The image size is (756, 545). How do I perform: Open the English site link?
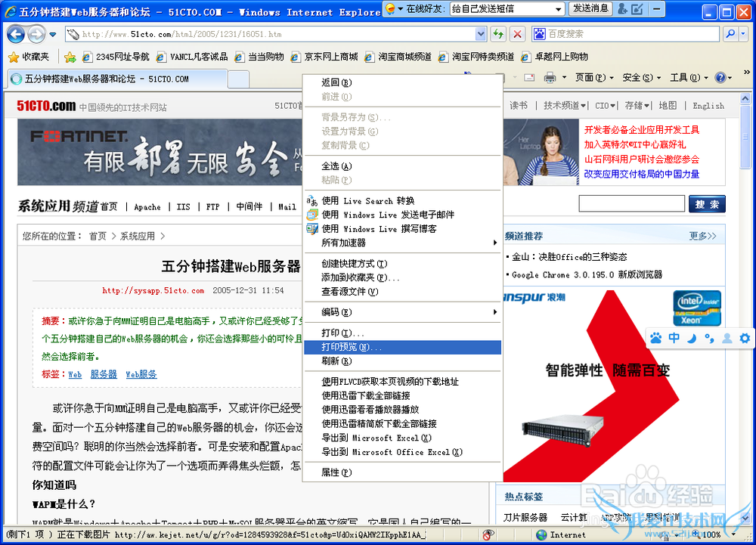point(708,106)
